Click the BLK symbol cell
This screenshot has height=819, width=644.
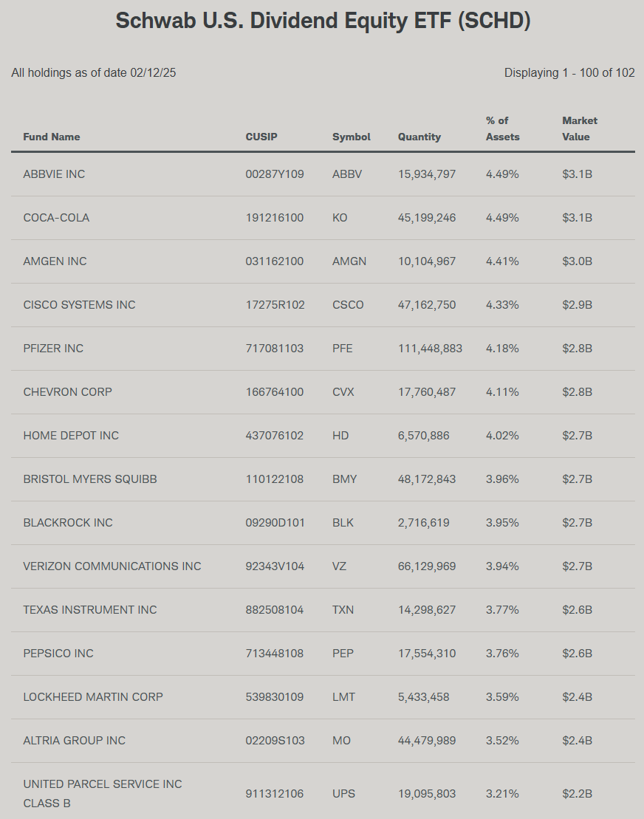343,523
